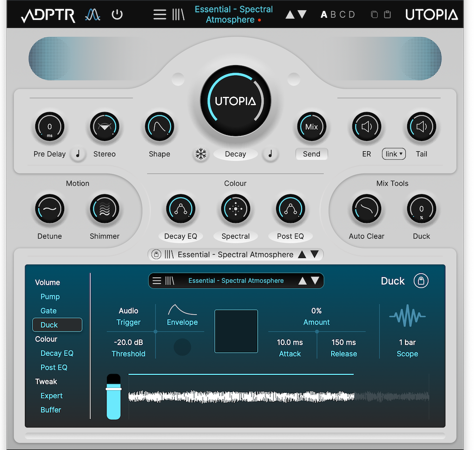This screenshot has height=450, width=476.
Task: Toggle the Duck panel lock
Action: click(421, 281)
